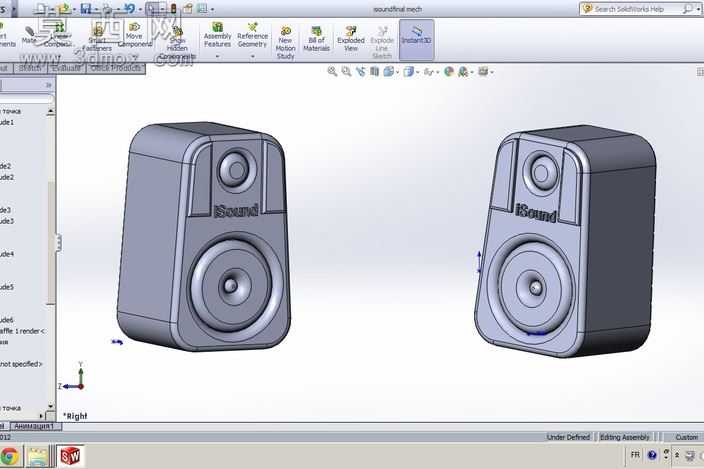Click the Exploded View tool
The height and width of the screenshot is (469, 704).
[x=351, y=39]
